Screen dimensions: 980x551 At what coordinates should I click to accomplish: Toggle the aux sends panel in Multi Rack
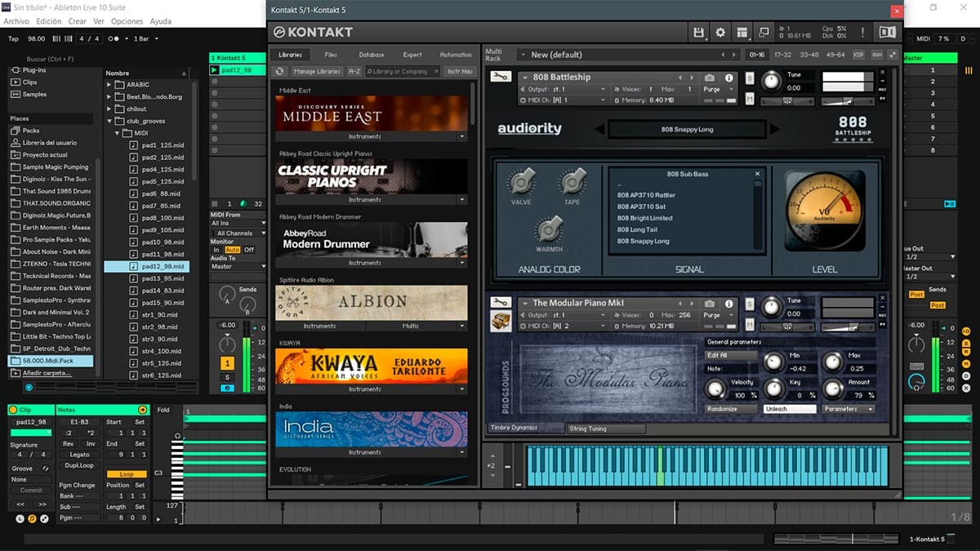pyautogui.click(x=877, y=55)
